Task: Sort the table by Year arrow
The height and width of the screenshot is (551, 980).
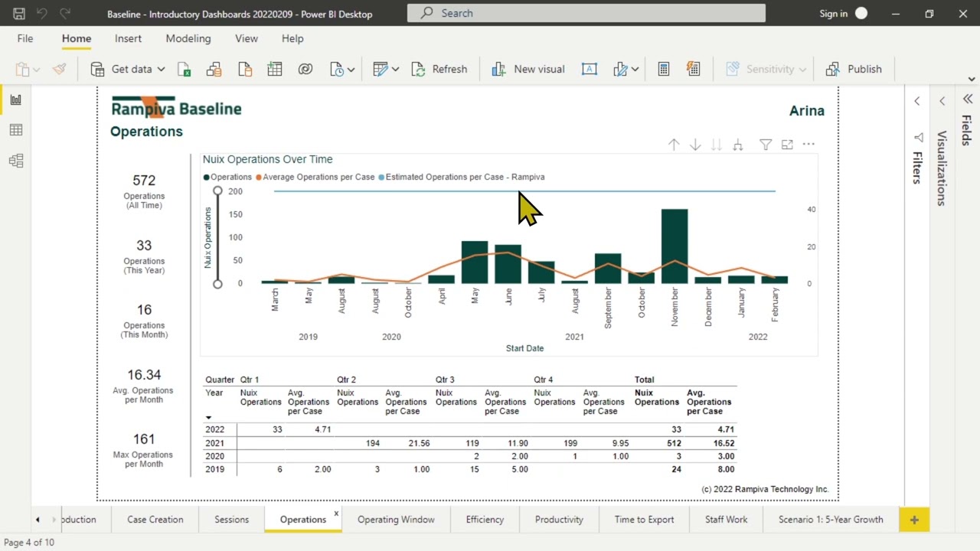Action: click(209, 418)
